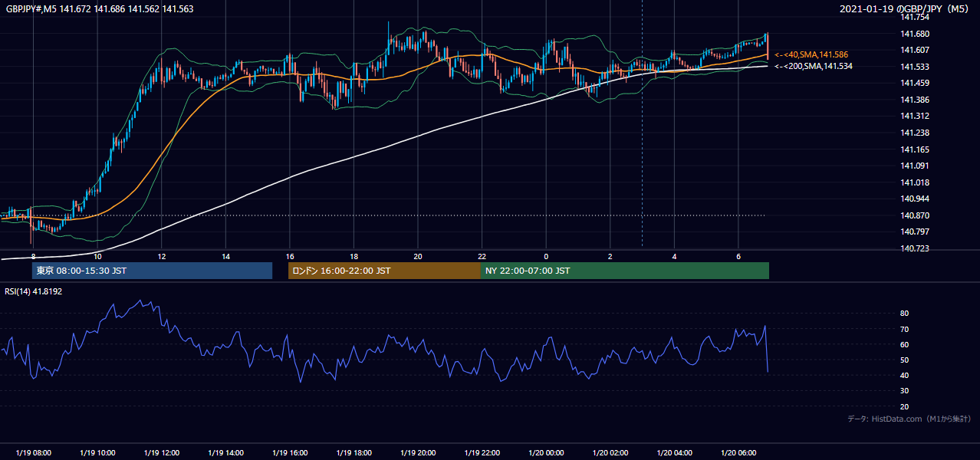Click the bottom time label 1/19 12:00
980x460 pixels.
(162, 453)
